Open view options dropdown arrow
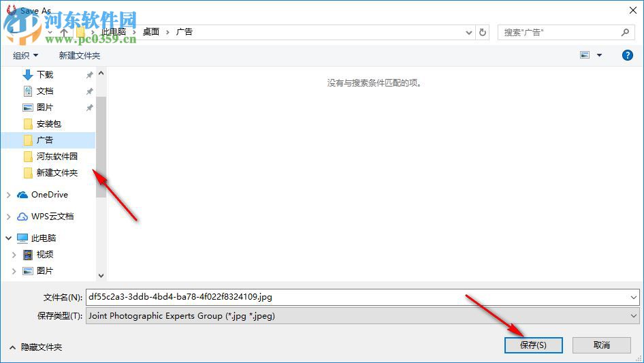 pyautogui.click(x=599, y=55)
